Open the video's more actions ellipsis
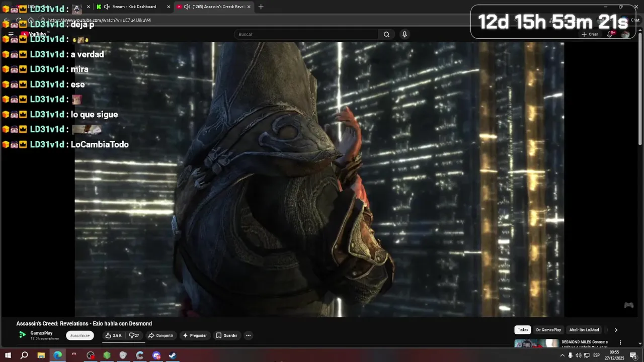The image size is (644, 362). tap(248, 335)
